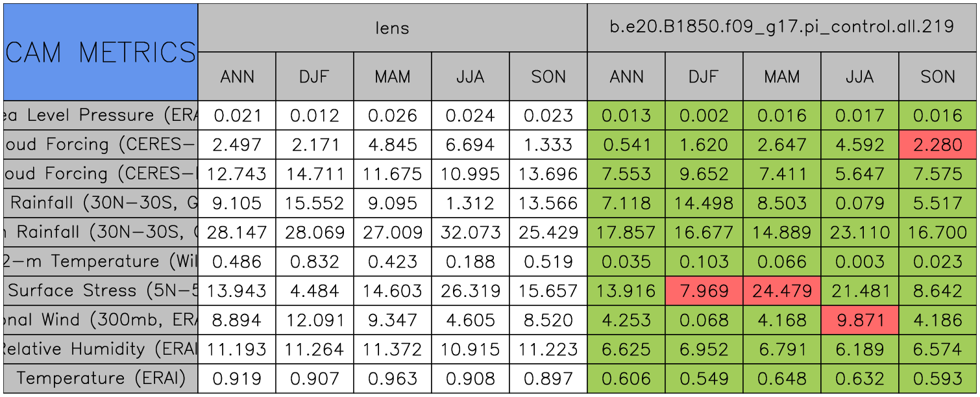Viewport: 980px width, 397px height.
Task: Click the CAM METRICS title cell
Action: (101, 52)
